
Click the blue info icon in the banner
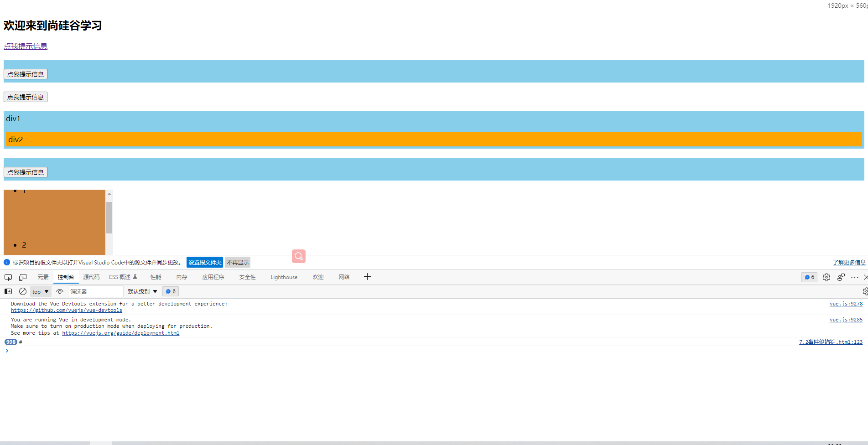coord(7,262)
